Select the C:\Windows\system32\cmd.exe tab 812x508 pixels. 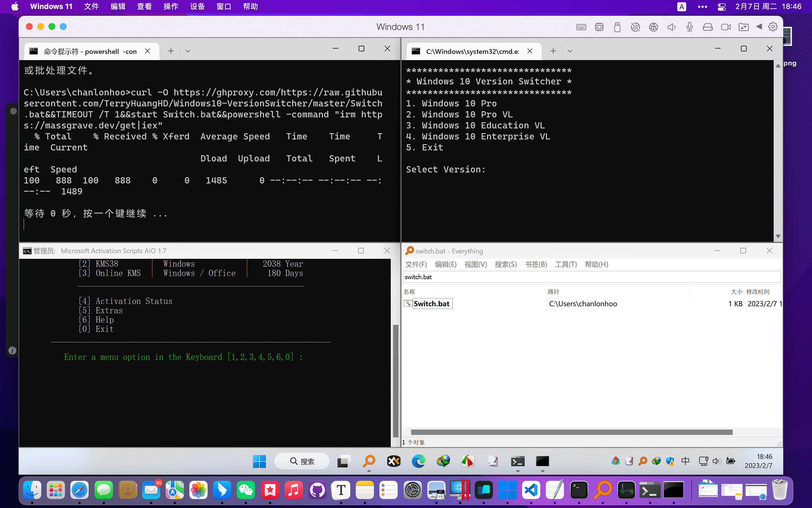coord(473,51)
